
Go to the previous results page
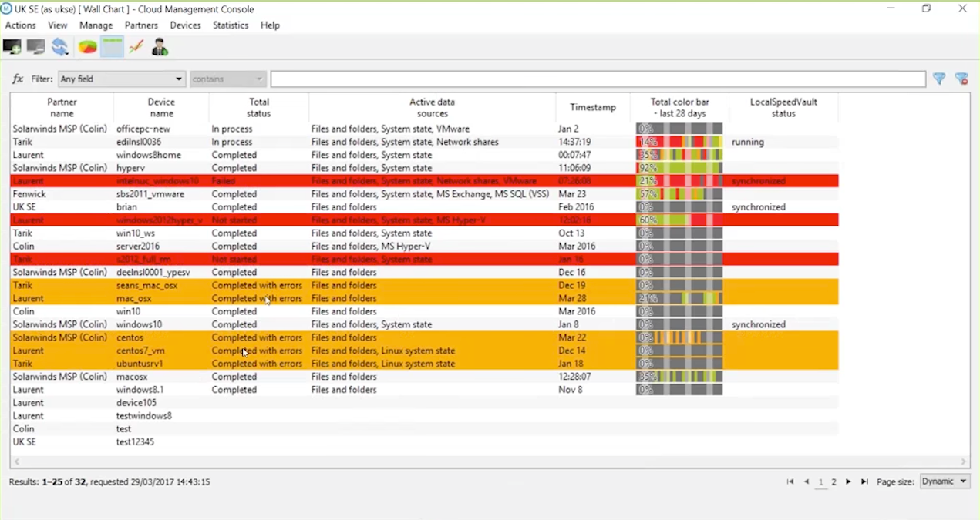pos(807,482)
